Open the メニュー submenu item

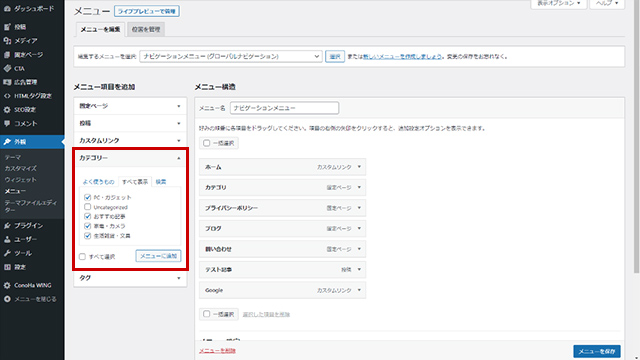[x=15, y=191]
